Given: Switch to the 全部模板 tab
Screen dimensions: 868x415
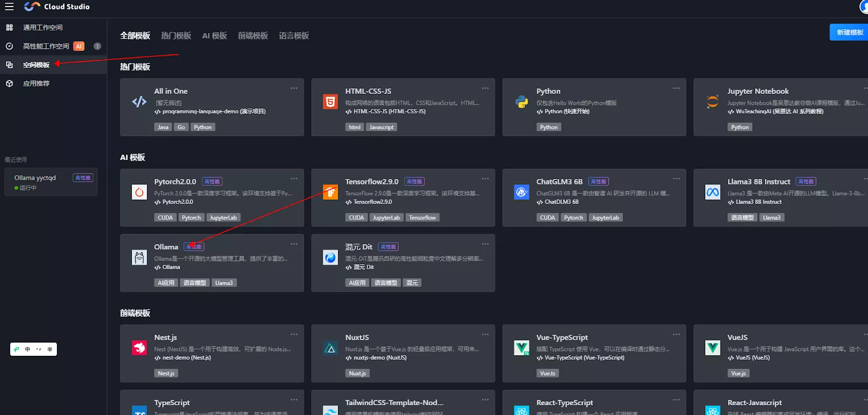Looking at the screenshot, I should coord(135,36).
